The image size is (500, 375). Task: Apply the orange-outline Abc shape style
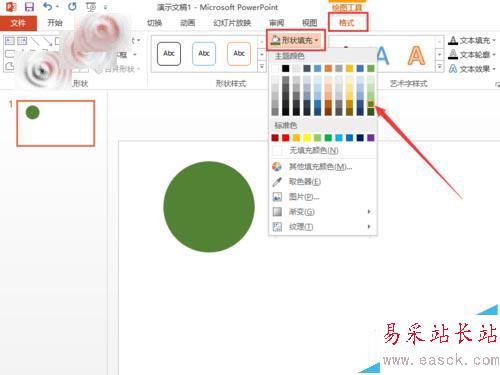pyautogui.click(x=239, y=53)
